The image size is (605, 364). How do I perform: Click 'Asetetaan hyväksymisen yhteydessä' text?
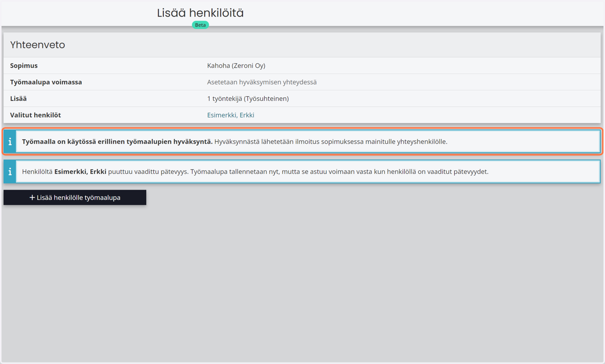tap(262, 82)
